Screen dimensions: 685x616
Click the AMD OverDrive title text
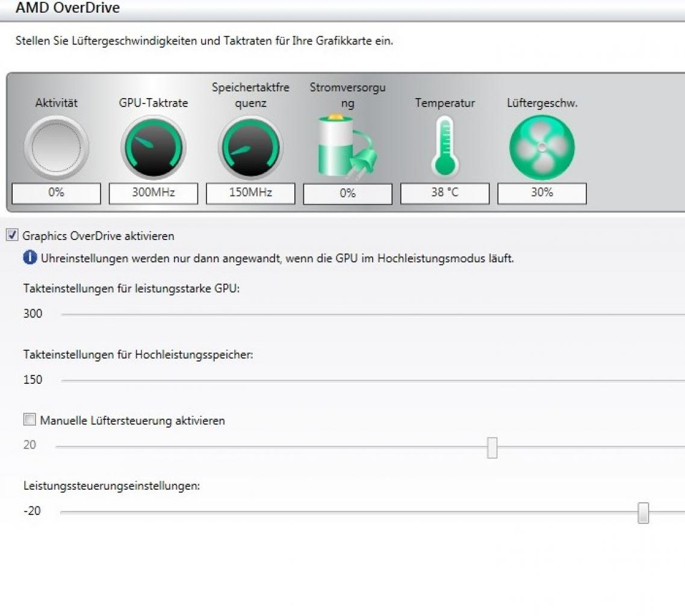(x=67, y=7)
